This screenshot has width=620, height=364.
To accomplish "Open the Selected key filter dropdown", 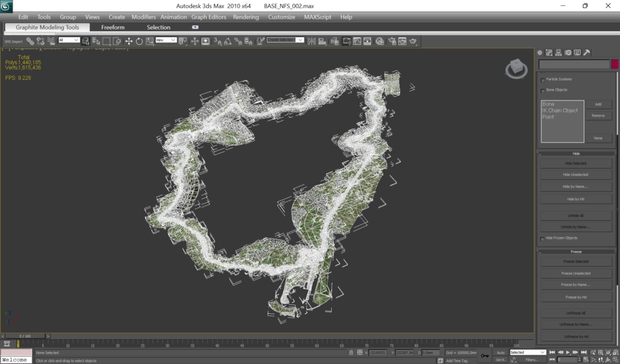I will 527,352.
